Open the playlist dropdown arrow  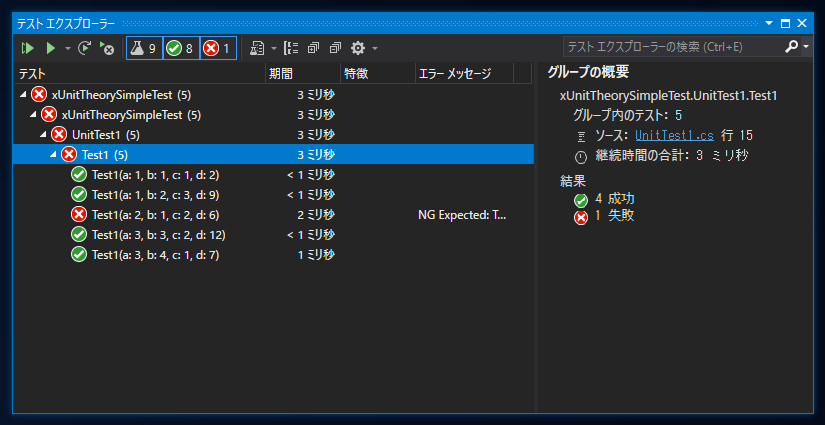tap(273, 48)
